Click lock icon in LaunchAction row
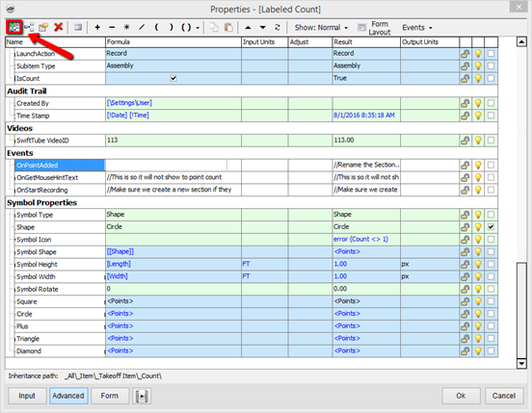The height and width of the screenshot is (413, 532). [x=465, y=54]
